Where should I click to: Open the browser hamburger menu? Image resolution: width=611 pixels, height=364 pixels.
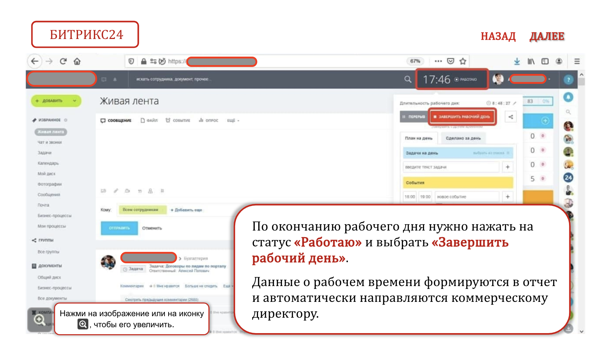pos(577,61)
